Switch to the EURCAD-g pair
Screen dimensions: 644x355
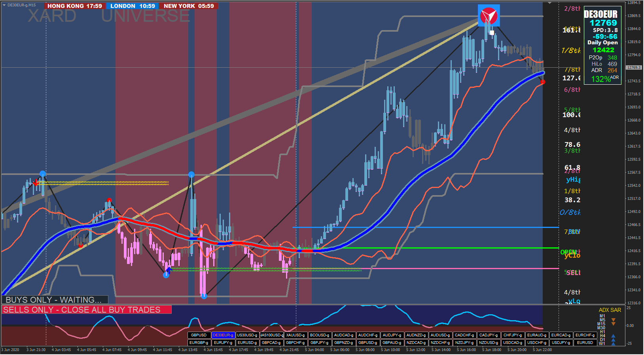pyautogui.click(x=561, y=335)
